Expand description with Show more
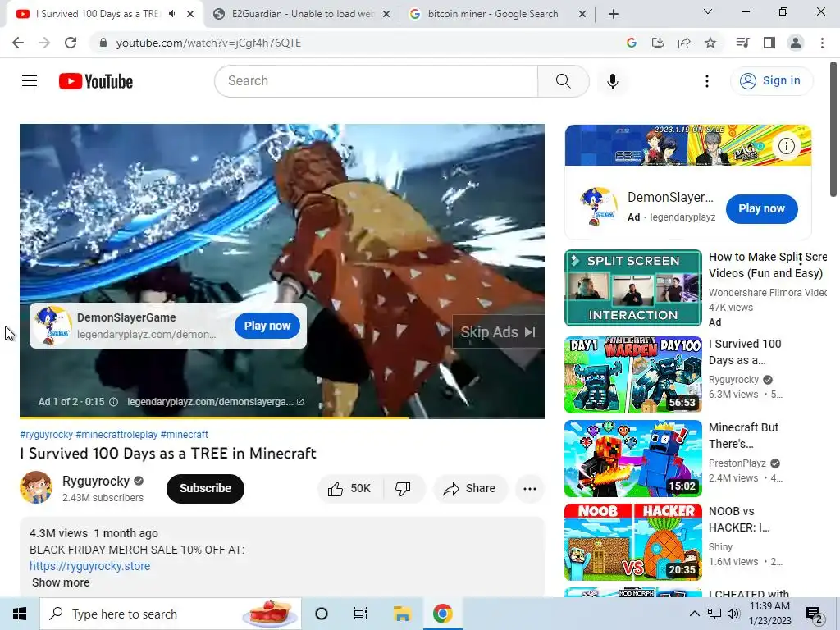The height and width of the screenshot is (630, 840). click(x=61, y=583)
